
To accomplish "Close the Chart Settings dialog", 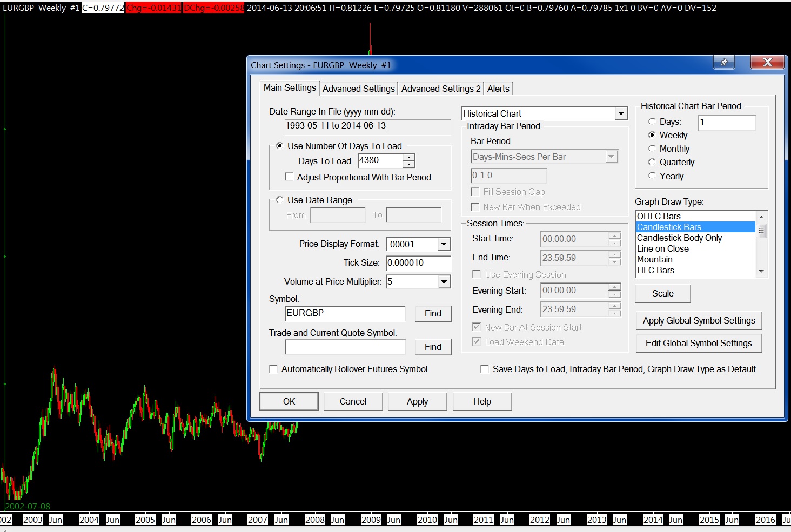I will [x=767, y=62].
